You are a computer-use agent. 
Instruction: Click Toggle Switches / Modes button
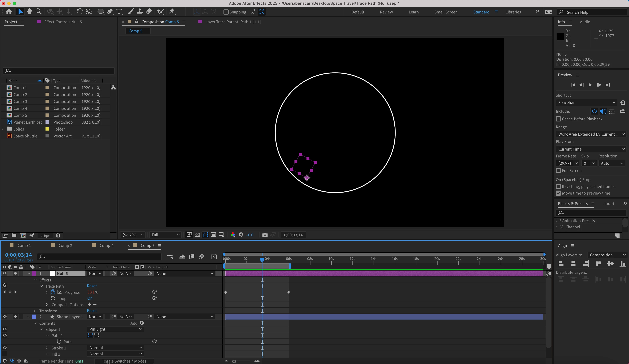(124, 361)
